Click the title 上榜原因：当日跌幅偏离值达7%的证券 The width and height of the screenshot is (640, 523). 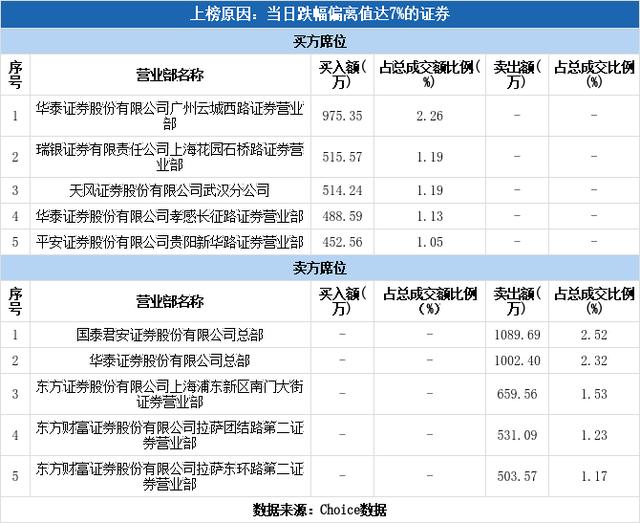click(x=320, y=14)
